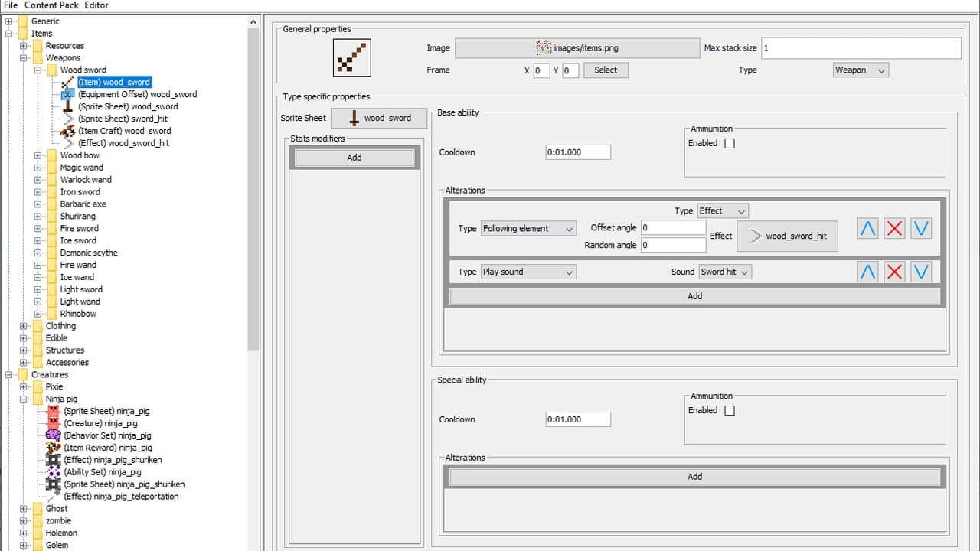Open the Sword hit sound dropdown

(724, 272)
